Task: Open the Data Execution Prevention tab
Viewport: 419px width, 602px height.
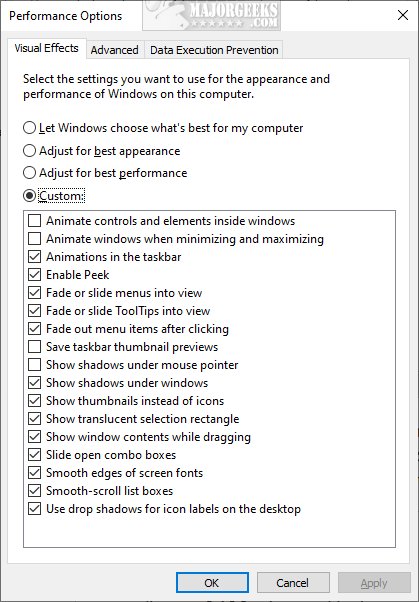Action: pyautogui.click(x=214, y=50)
